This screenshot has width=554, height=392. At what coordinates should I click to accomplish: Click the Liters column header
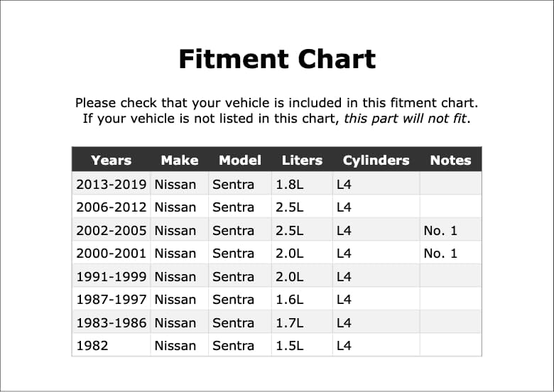click(x=302, y=160)
